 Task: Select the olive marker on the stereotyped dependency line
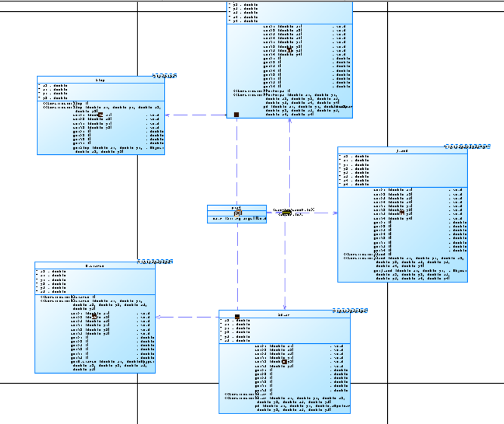pos(286,213)
